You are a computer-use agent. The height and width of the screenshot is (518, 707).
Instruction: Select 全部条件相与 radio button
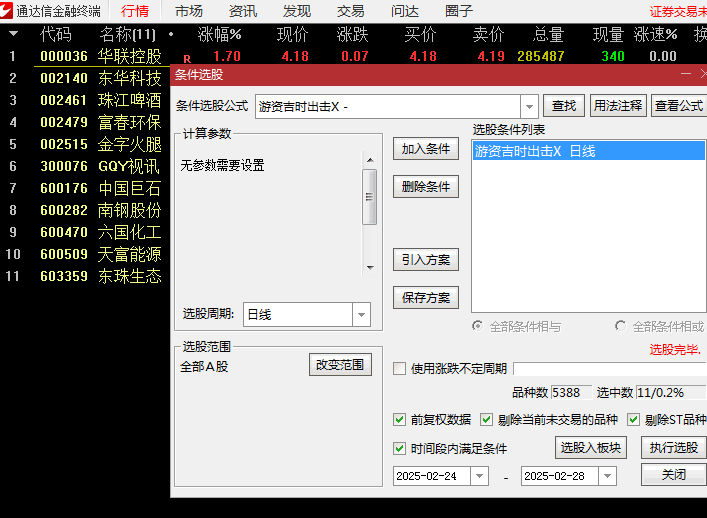(477, 326)
